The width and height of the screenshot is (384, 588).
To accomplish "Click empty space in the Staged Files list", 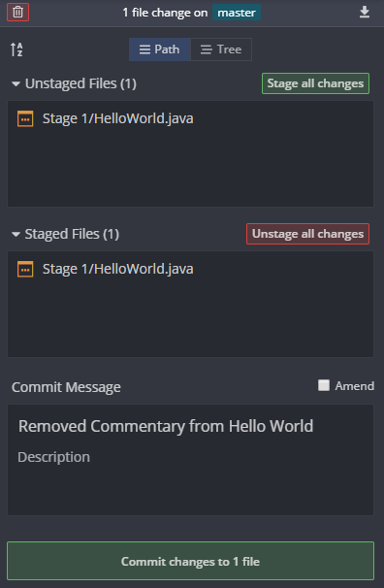I will (191, 319).
